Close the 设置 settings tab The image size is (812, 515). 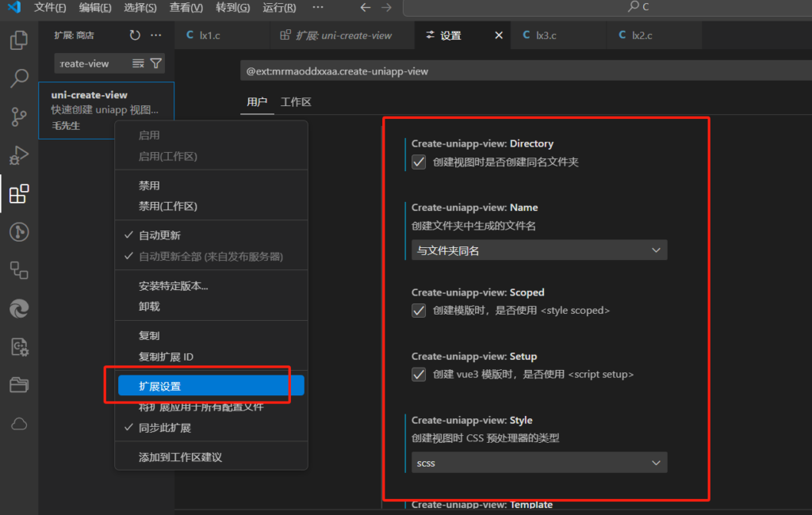pyautogui.click(x=499, y=35)
